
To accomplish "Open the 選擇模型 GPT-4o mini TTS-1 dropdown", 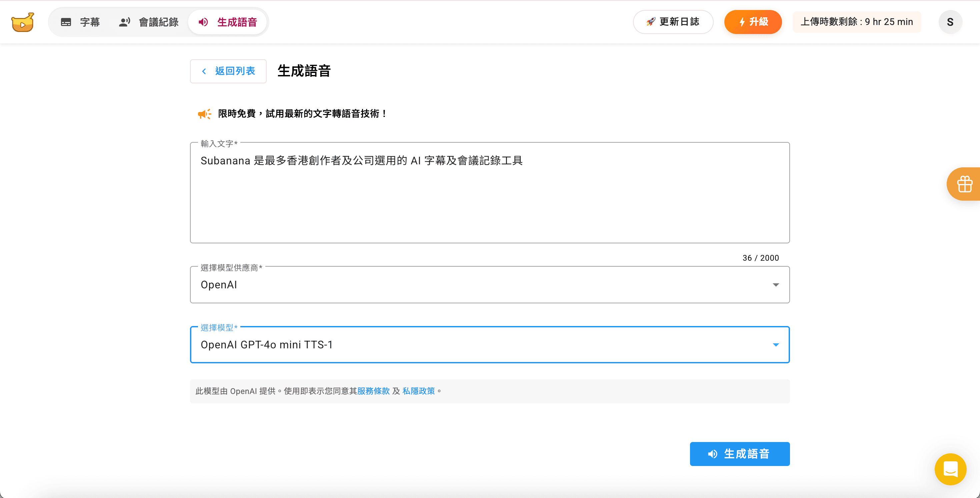I will coord(490,345).
